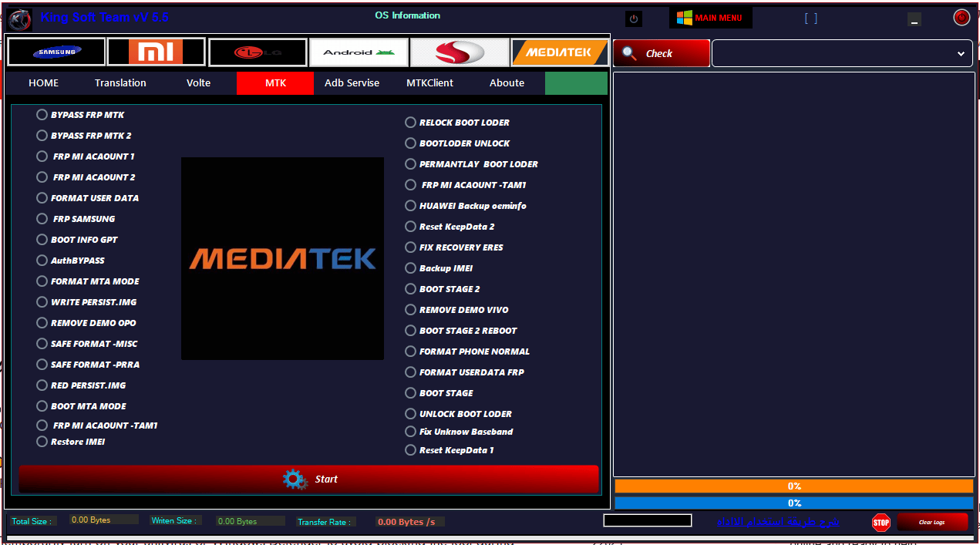980x545 pixels.
Task: Select HUAWEI Backup oeminfo option
Action: [466, 206]
